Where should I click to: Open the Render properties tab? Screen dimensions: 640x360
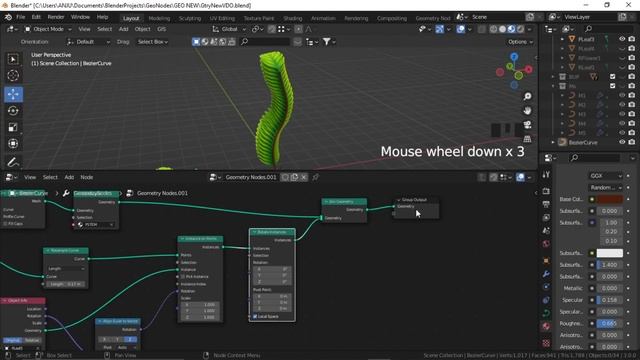[546, 191]
